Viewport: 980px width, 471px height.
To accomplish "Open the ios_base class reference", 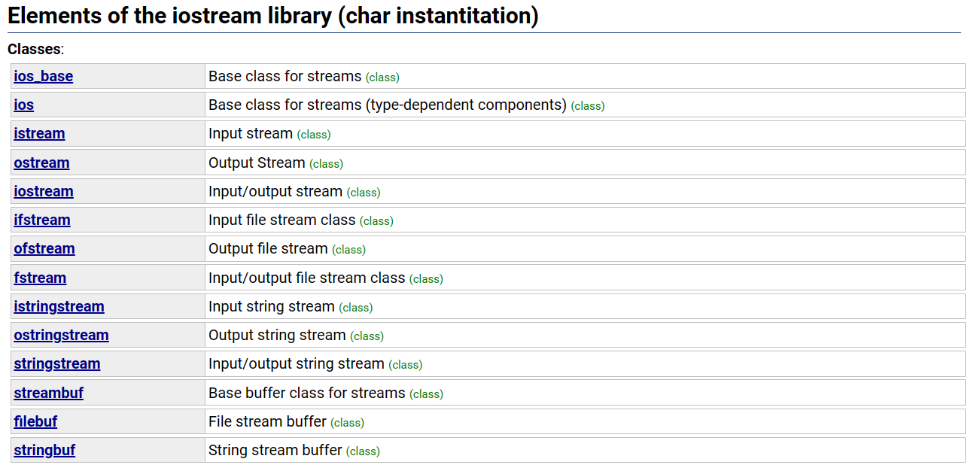I will pos(41,76).
